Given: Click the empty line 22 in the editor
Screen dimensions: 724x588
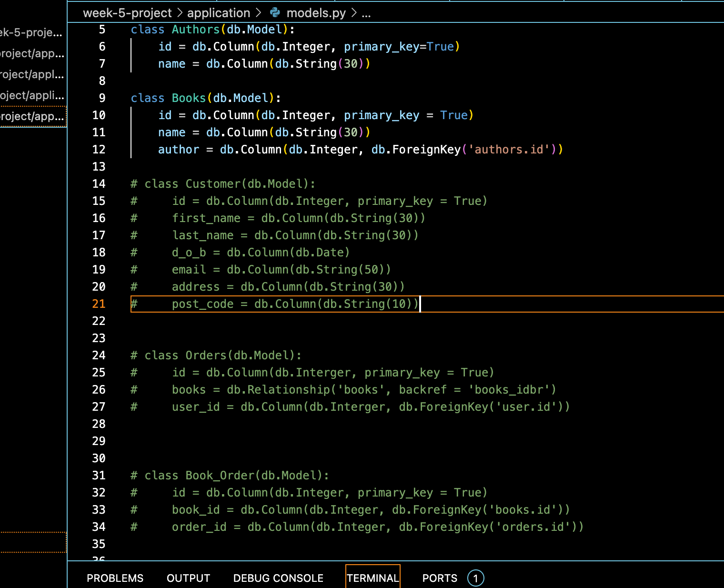Looking at the screenshot, I should pyautogui.click(x=427, y=321).
